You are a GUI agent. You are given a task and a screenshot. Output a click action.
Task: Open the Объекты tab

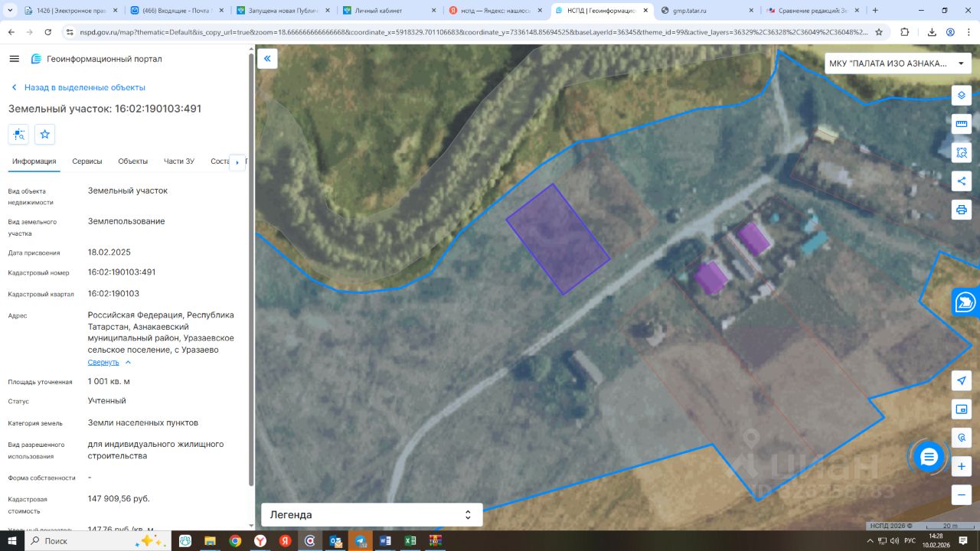[x=133, y=161]
